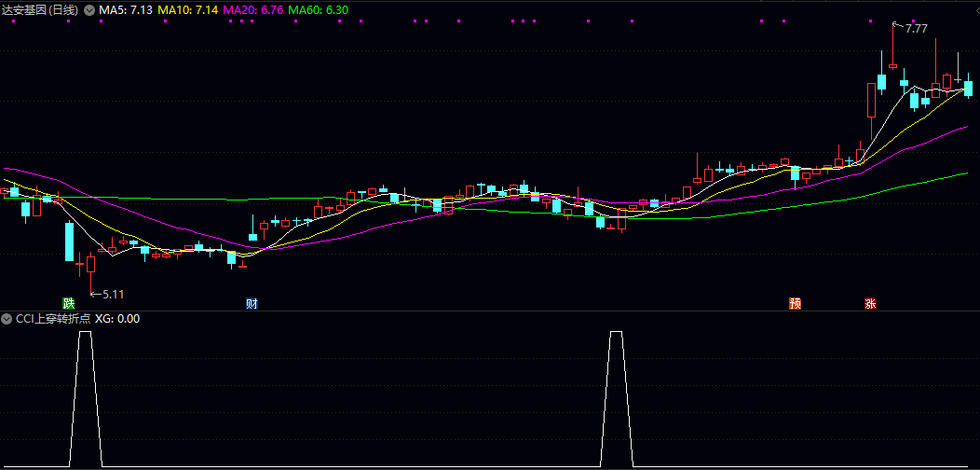
Task: Click the green MA60: 6.30 label
Action: 319,10
